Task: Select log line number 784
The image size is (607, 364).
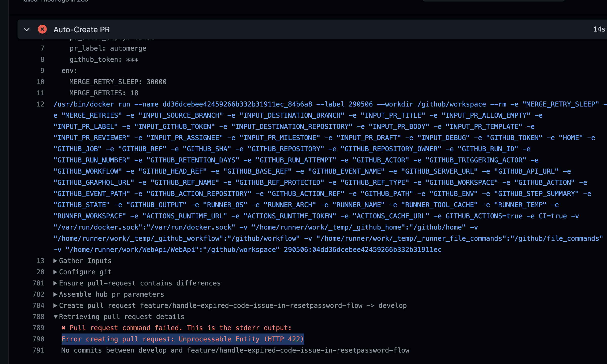Action: point(38,306)
